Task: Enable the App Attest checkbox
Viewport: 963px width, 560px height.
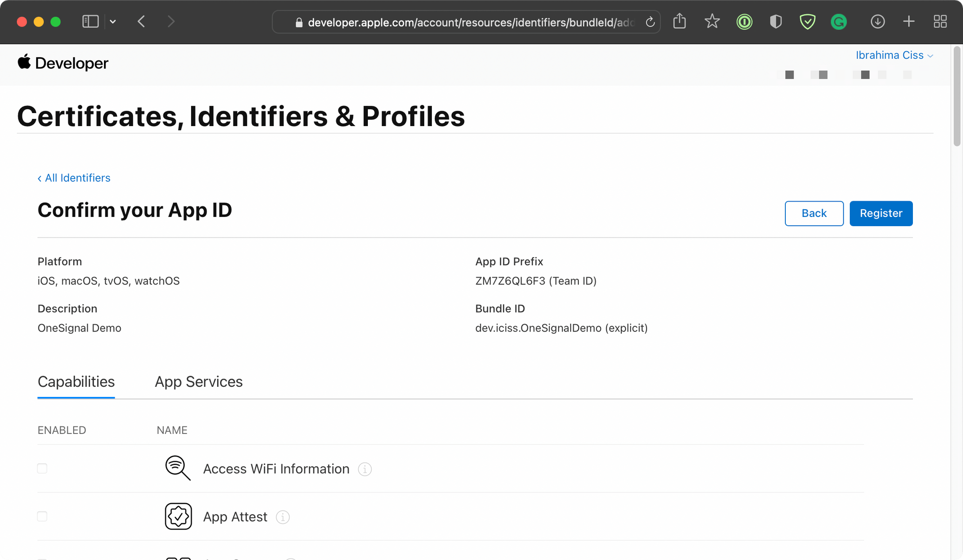Action: coord(42,517)
